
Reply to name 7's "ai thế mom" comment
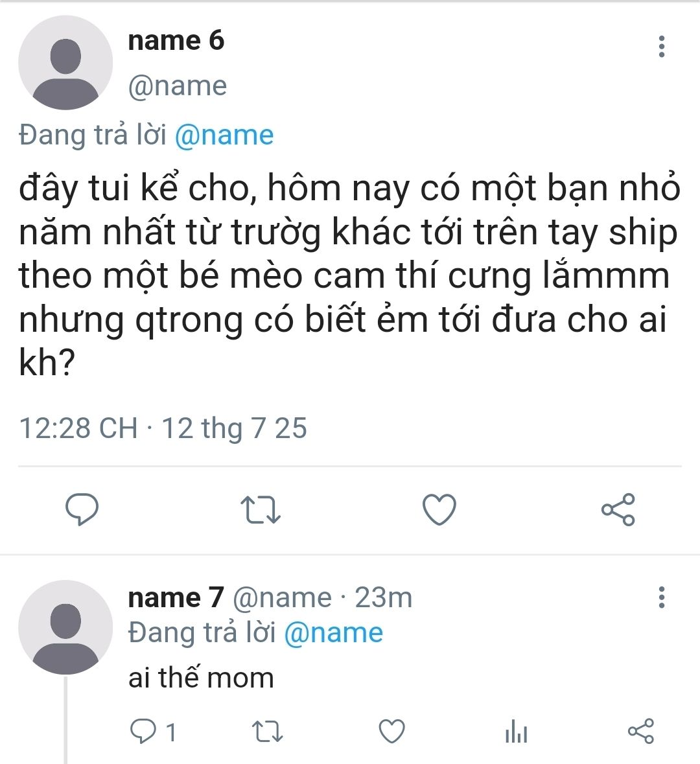click(143, 732)
